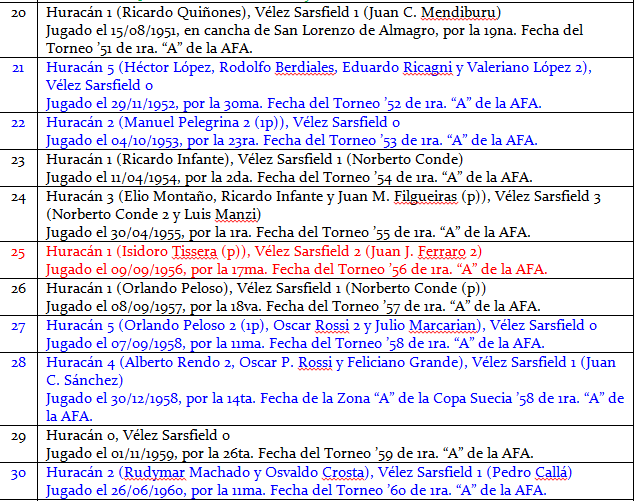Click row number 23 cell
635x501 pixels.
pos(18,168)
